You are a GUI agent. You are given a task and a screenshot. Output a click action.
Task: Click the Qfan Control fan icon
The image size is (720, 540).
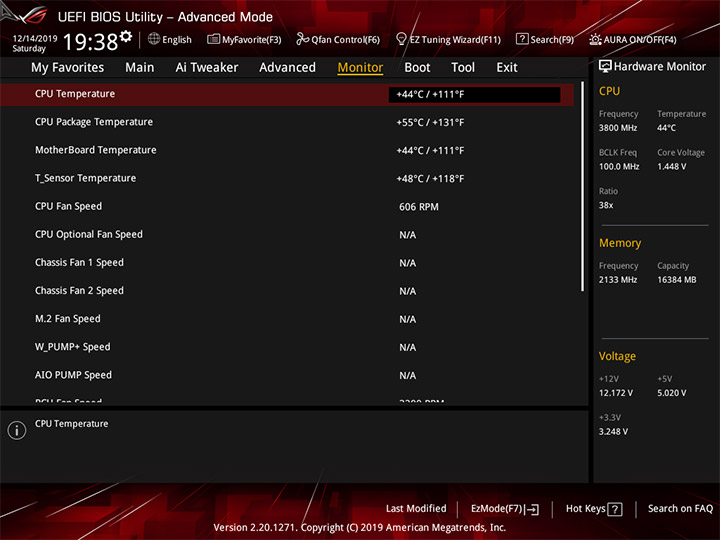[x=302, y=39]
